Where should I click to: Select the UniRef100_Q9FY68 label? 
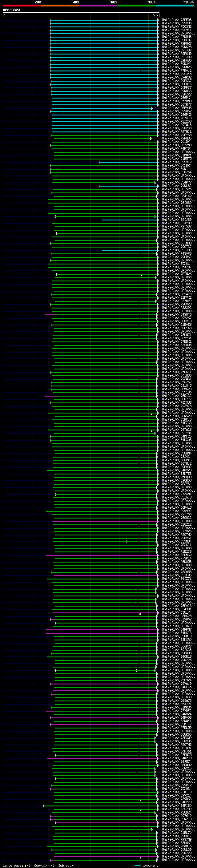click(177, 135)
